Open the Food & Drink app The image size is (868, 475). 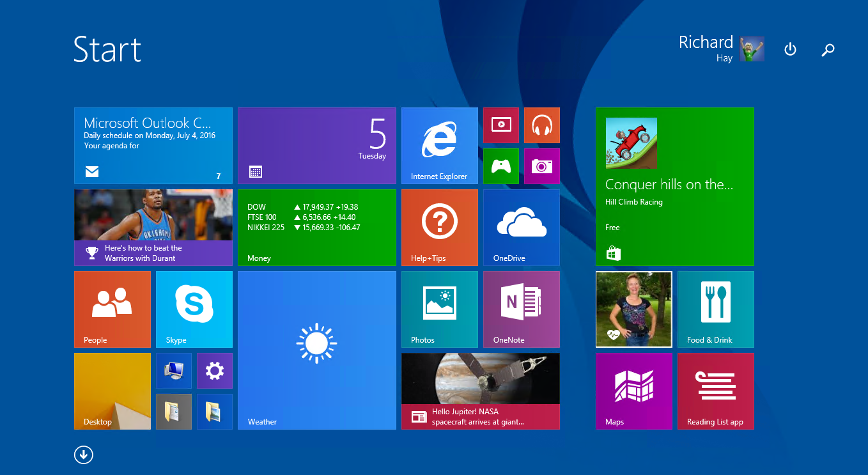pyautogui.click(x=715, y=309)
